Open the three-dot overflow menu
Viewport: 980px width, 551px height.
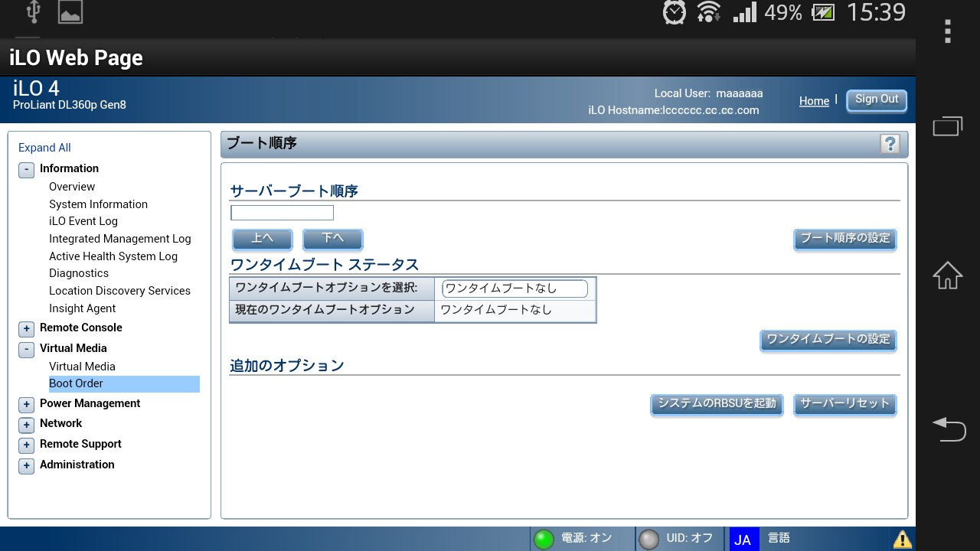click(948, 31)
